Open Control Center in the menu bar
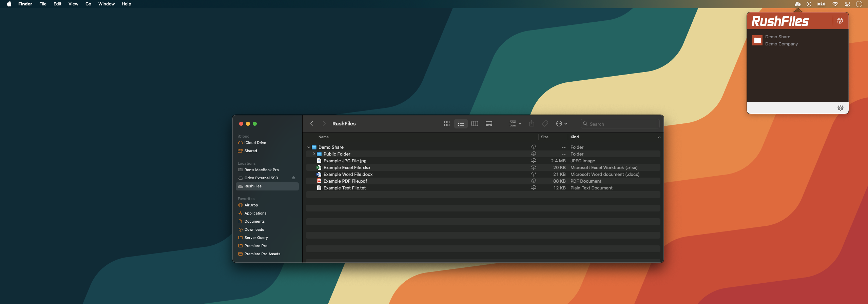868x304 pixels. (847, 4)
